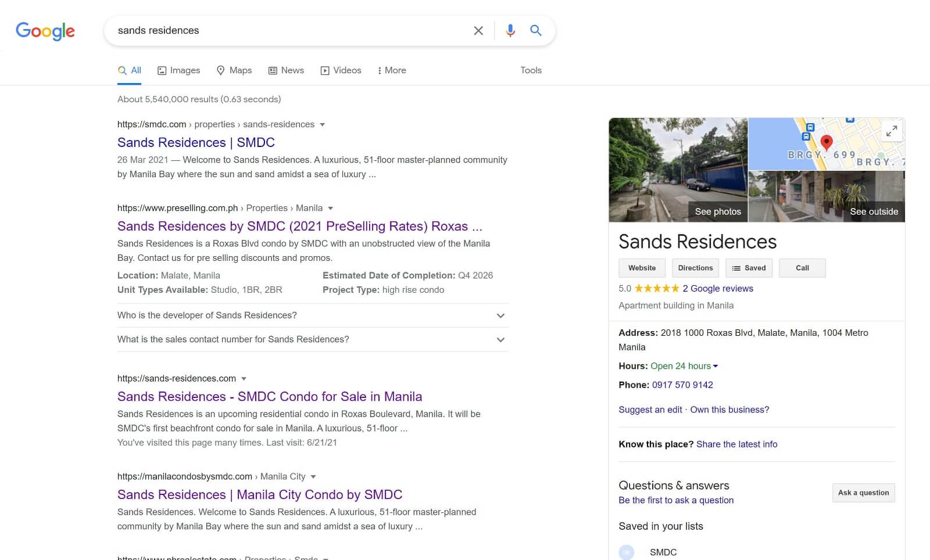Open dropdown arrow beside smdc.com result URL

click(323, 125)
